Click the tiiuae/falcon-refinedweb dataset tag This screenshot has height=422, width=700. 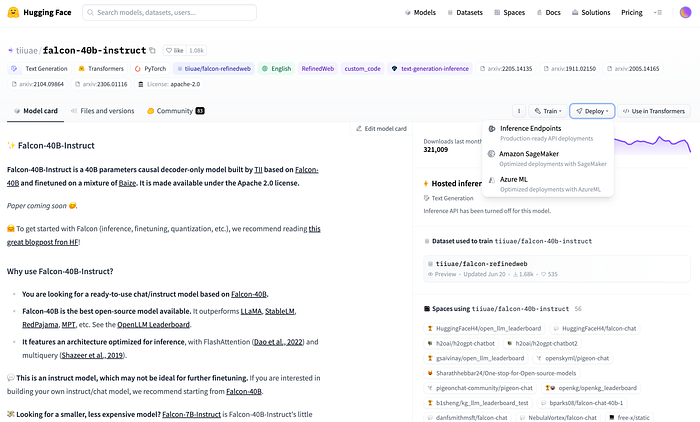tap(214, 69)
